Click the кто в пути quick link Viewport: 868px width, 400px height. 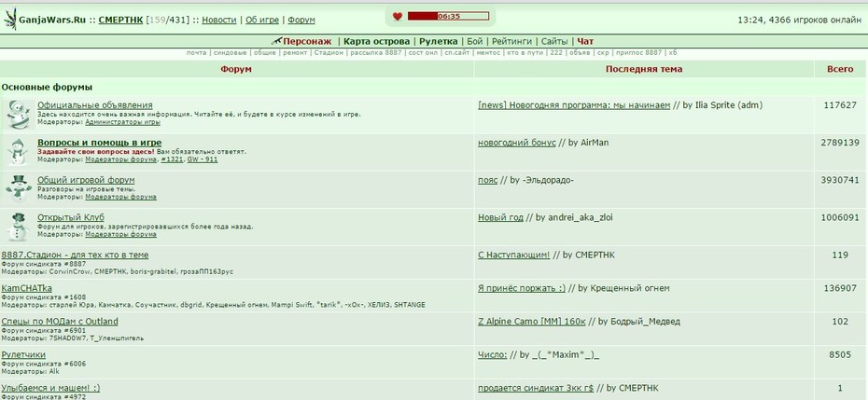[525, 52]
